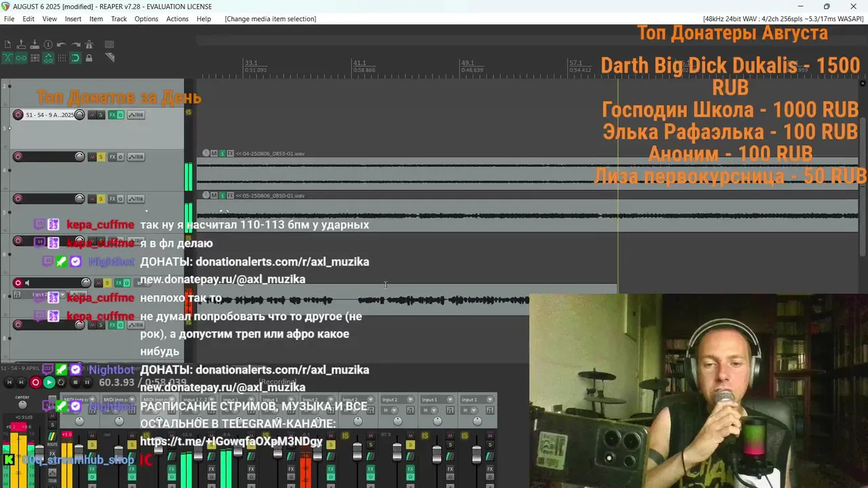Viewport: 868px width, 488px height.
Task: Toggle snap magnet toolbar icon
Action: [75, 58]
